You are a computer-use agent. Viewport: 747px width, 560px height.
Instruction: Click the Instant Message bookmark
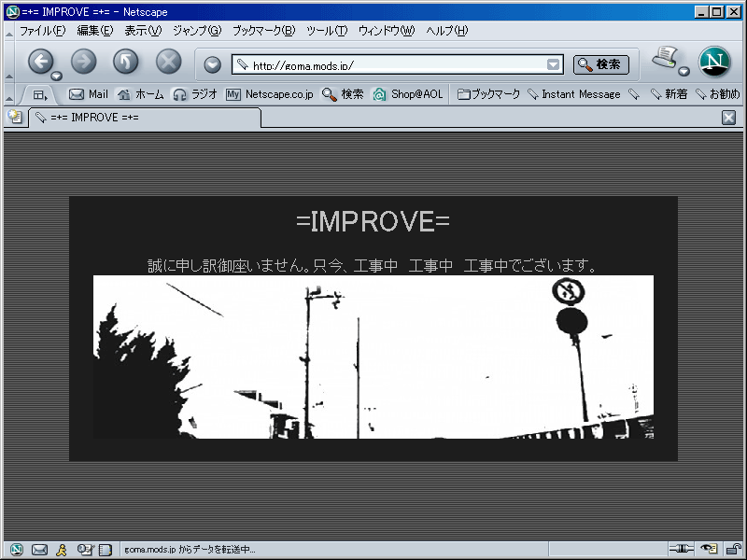[574, 94]
